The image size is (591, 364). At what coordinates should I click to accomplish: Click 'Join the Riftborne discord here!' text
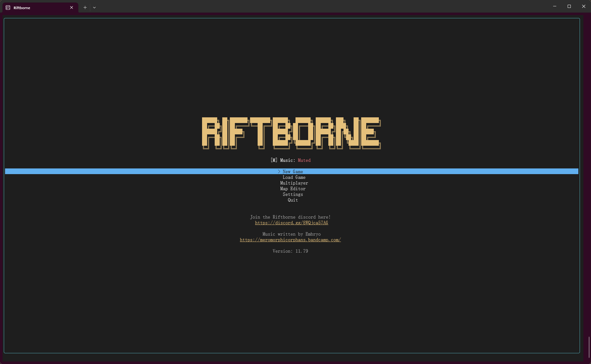click(290, 217)
